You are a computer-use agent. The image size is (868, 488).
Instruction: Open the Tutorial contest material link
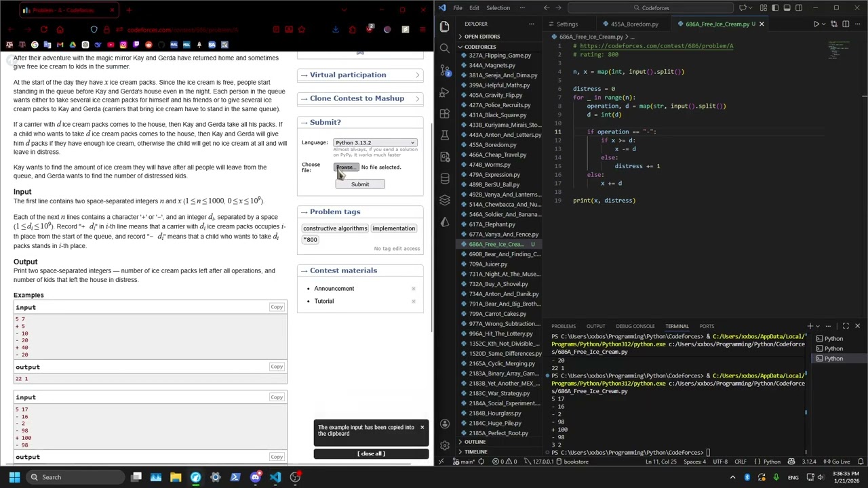324,302
